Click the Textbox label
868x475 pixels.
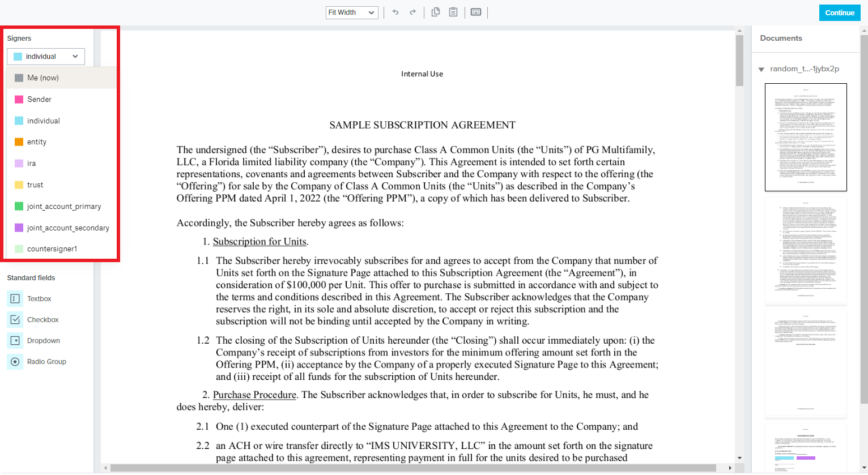pyautogui.click(x=39, y=299)
